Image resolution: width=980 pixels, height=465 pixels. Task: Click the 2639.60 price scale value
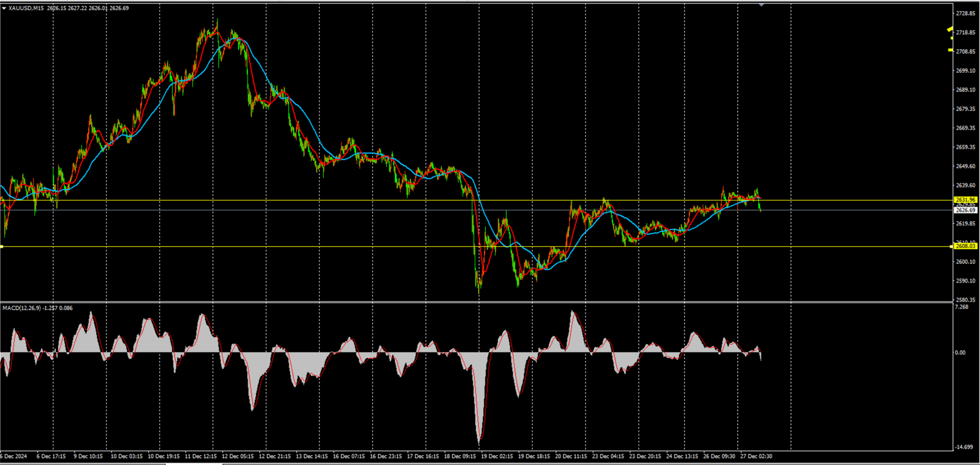[x=966, y=185]
